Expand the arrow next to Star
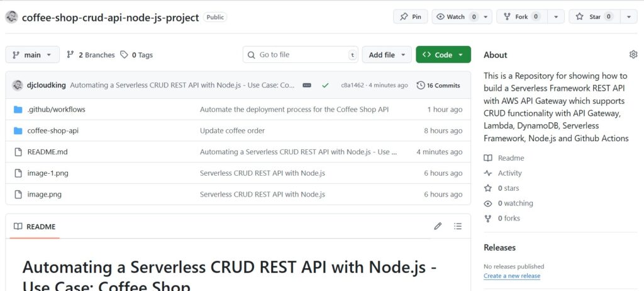This screenshot has width=644, height=291. point(629,17)
